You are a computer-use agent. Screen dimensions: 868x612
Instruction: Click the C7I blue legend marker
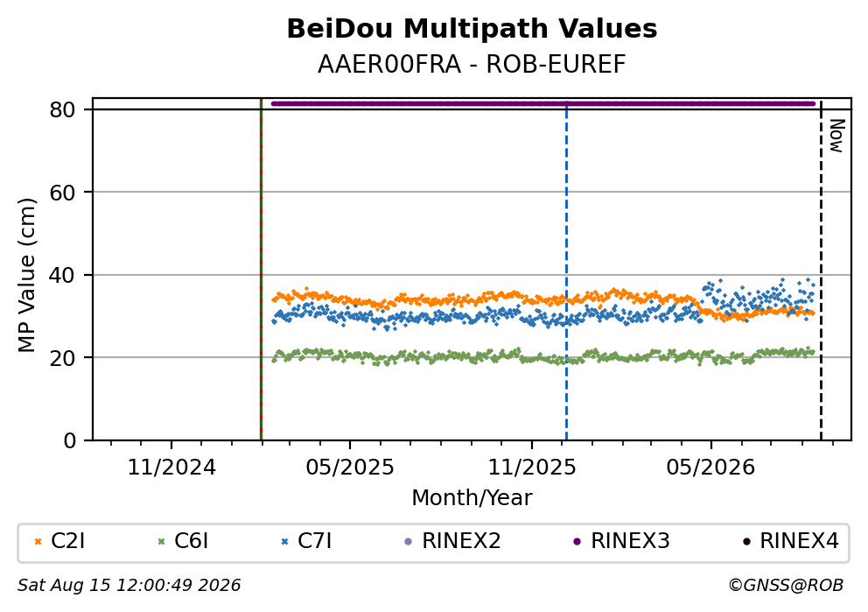pyautogui.click(x=285, y=542)
